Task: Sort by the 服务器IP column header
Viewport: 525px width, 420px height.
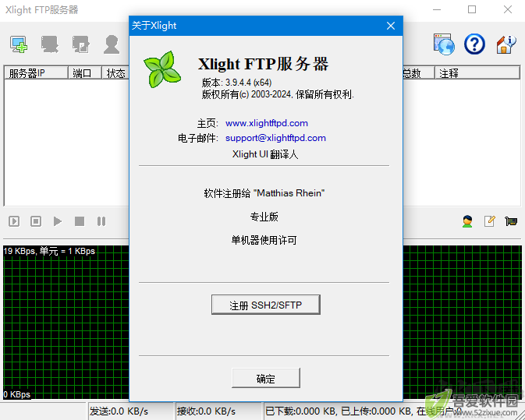Action: tap(36, 73)
